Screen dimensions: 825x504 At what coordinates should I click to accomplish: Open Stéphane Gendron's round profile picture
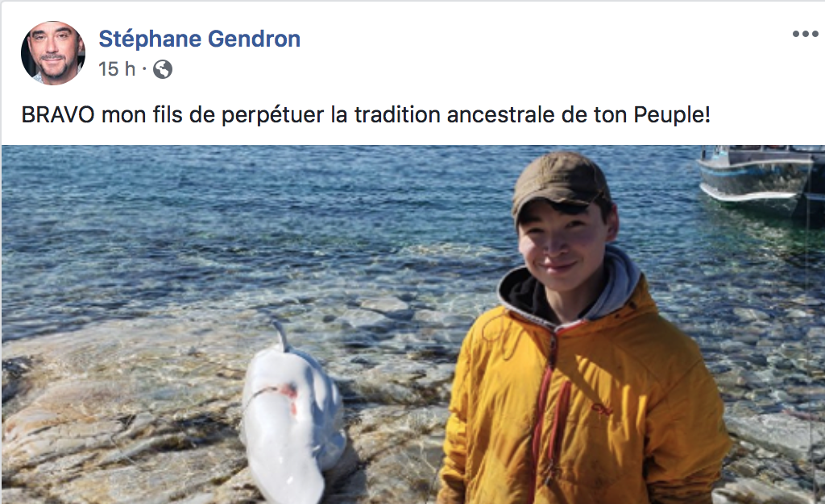click(x=52, y=53)
